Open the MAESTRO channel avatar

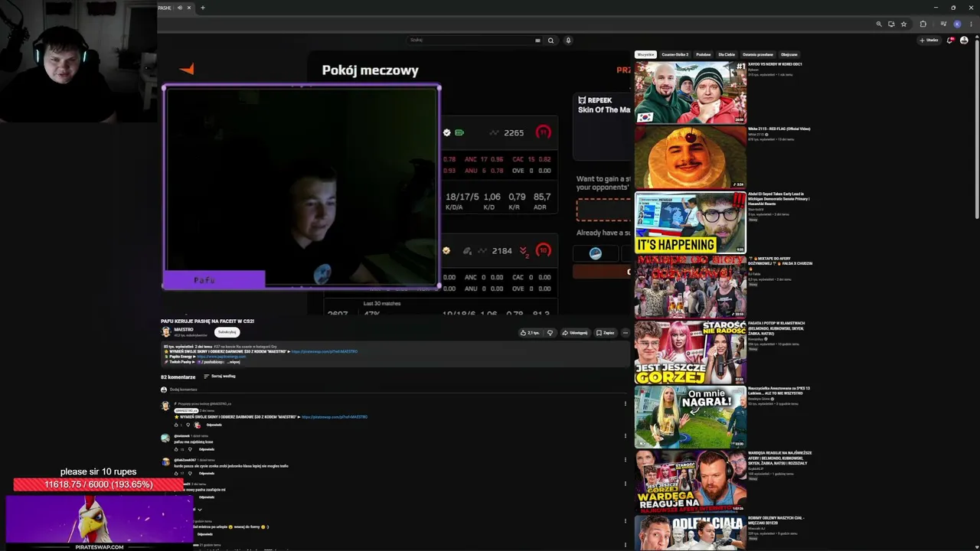click(165, 331)
